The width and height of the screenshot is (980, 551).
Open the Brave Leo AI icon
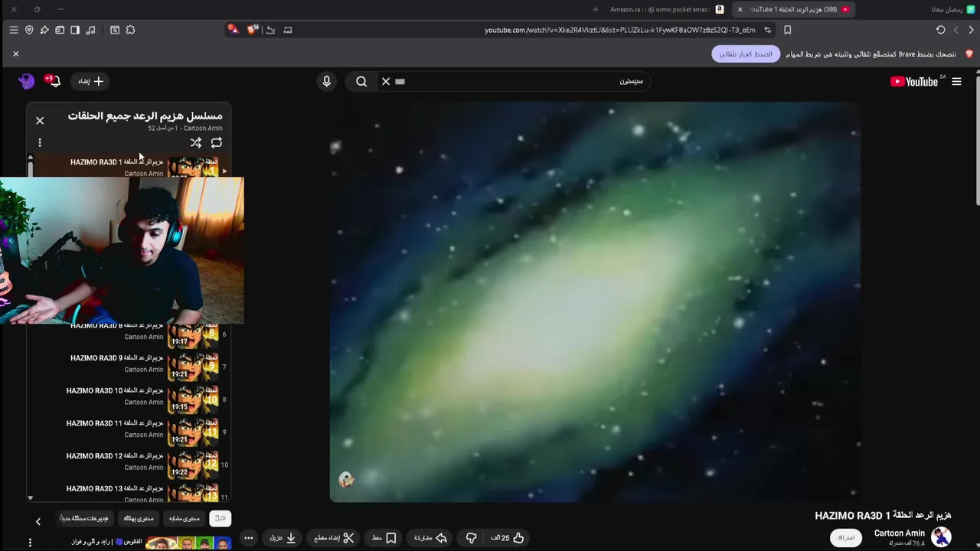pyautogui.click(x=44, y=30)
